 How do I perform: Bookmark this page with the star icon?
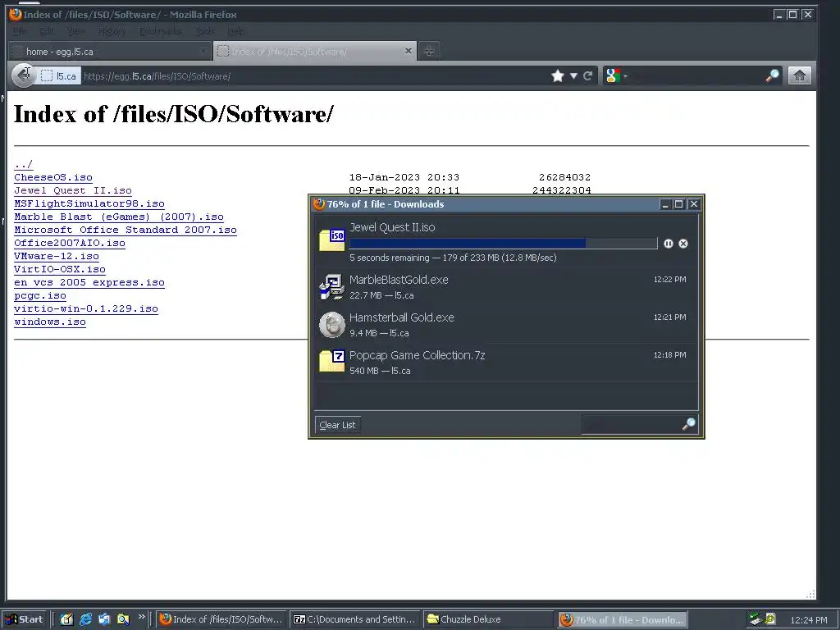tap(558, 76)
